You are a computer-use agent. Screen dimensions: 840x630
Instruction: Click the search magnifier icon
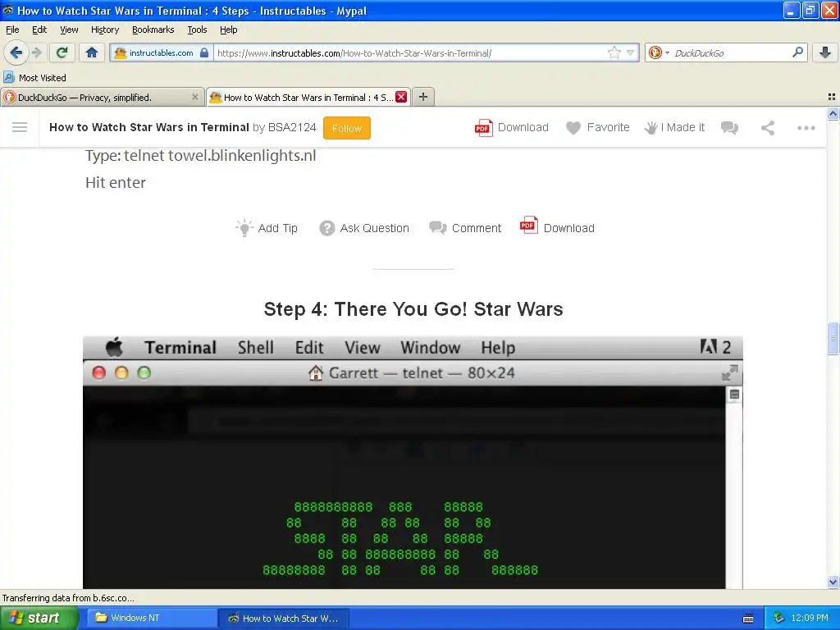[x=797, y=52]
